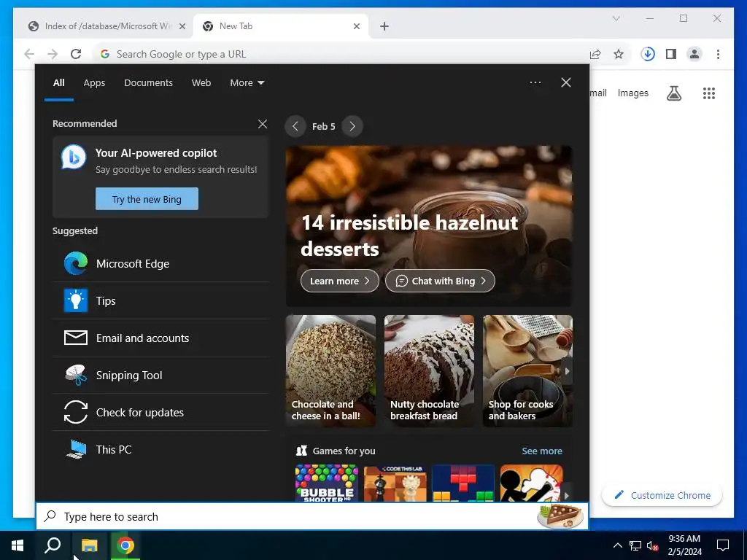Switch to the Documents filter tab

point(148,82)
